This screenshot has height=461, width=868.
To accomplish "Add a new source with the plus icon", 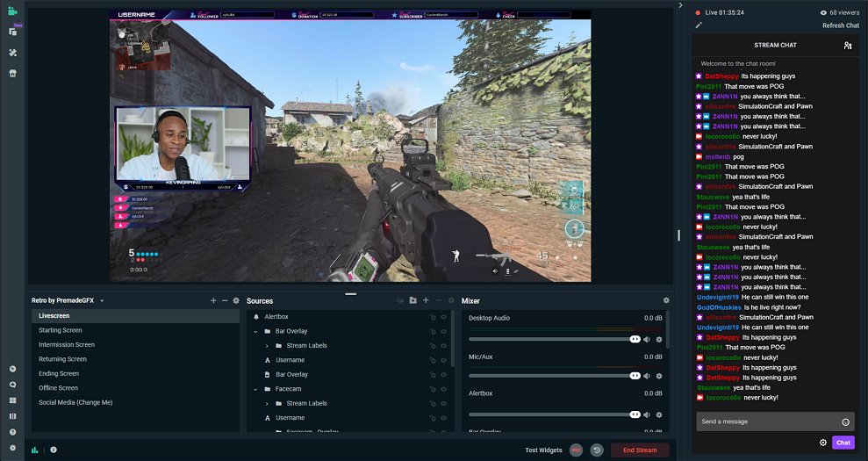I will [x=426, y=300].
